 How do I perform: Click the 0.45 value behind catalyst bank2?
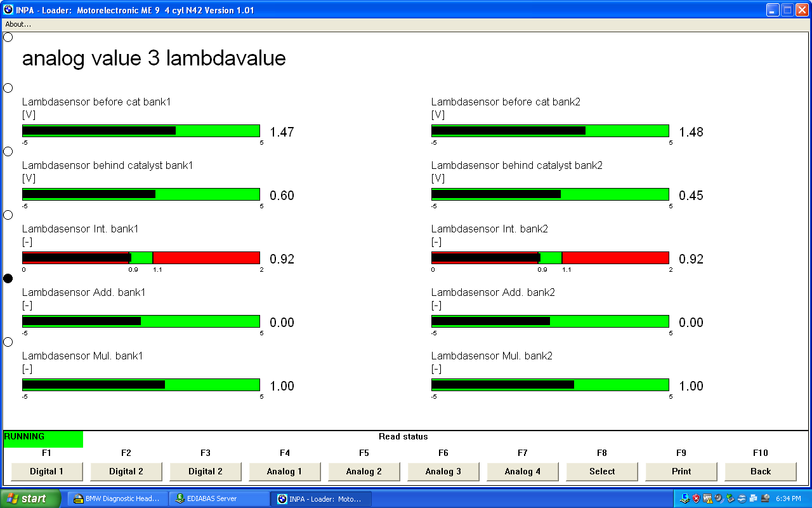pyautogui.click(x=691, y=196)
